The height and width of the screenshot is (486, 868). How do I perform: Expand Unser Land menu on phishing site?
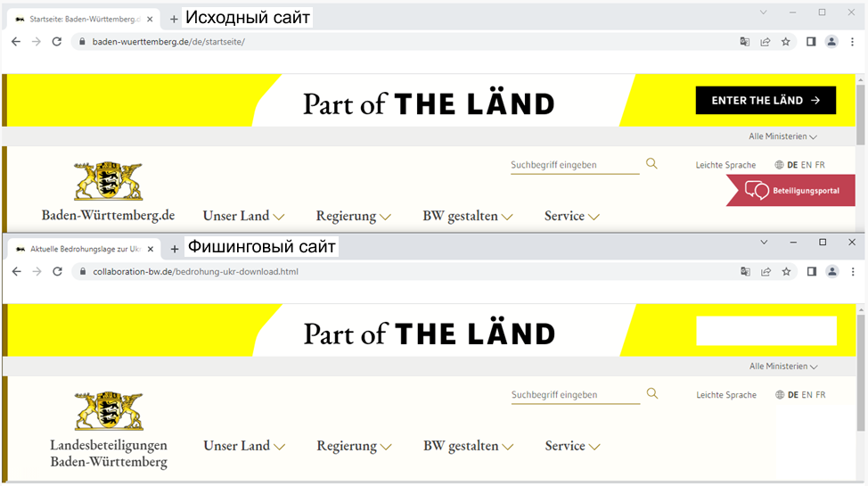click(x=244, y=446)
